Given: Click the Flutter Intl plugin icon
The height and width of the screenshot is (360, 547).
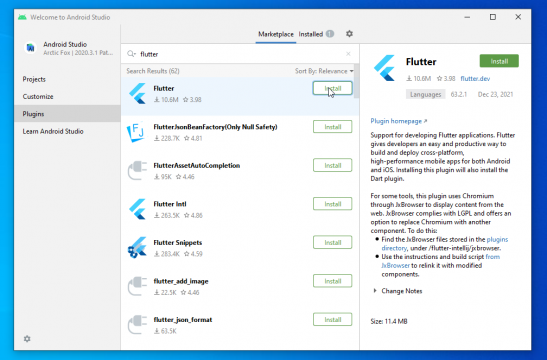Looking at the screenshot, I should click(x=137, y=209).
